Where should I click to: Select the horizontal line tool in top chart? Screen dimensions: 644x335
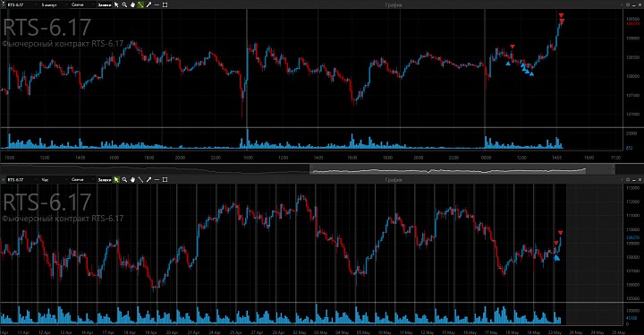pyautogui.click(x=157, y=5)
